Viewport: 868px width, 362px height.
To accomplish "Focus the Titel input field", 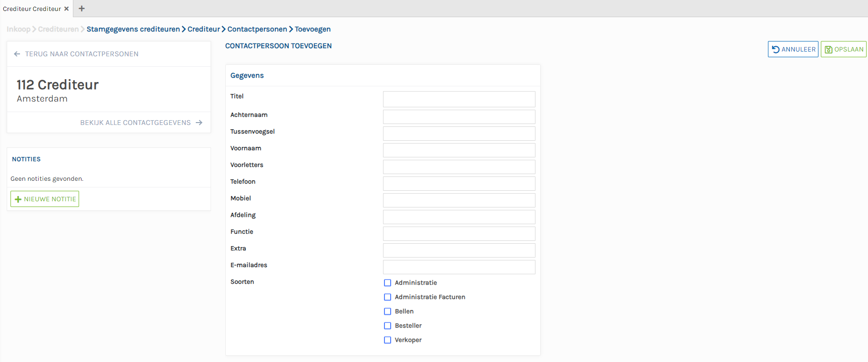I will (x=459, y=99).
